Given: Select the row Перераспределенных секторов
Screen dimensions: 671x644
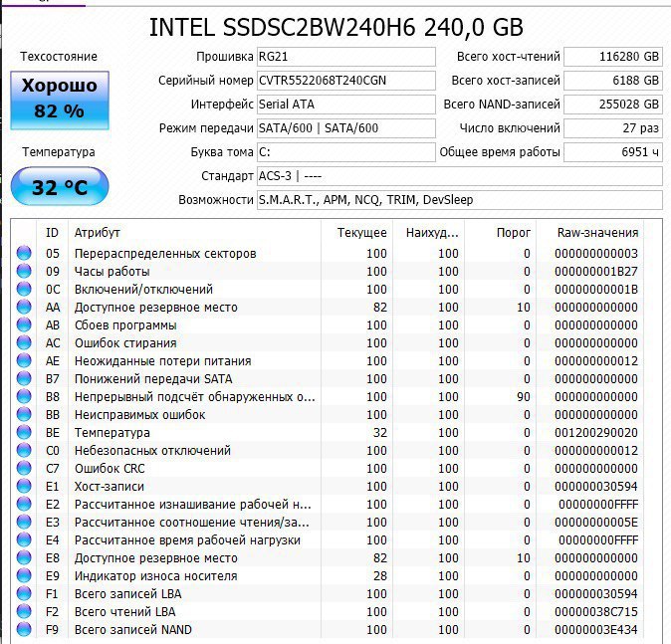Looking at the screenshot, I should 328,254.
